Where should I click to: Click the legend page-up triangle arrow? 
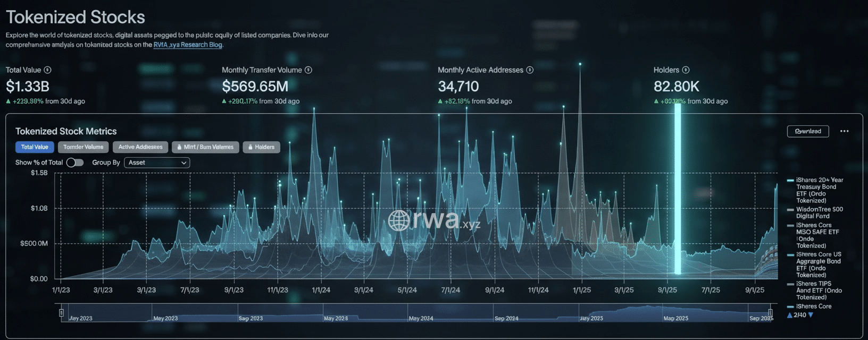pos(790,315)
